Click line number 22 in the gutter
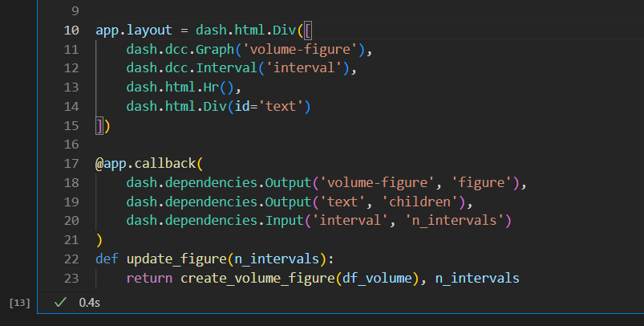 point(71,259)
